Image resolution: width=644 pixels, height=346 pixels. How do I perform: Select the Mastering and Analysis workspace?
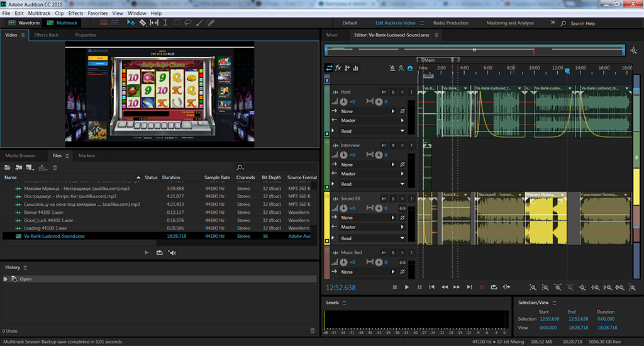(x=510, y=23)
